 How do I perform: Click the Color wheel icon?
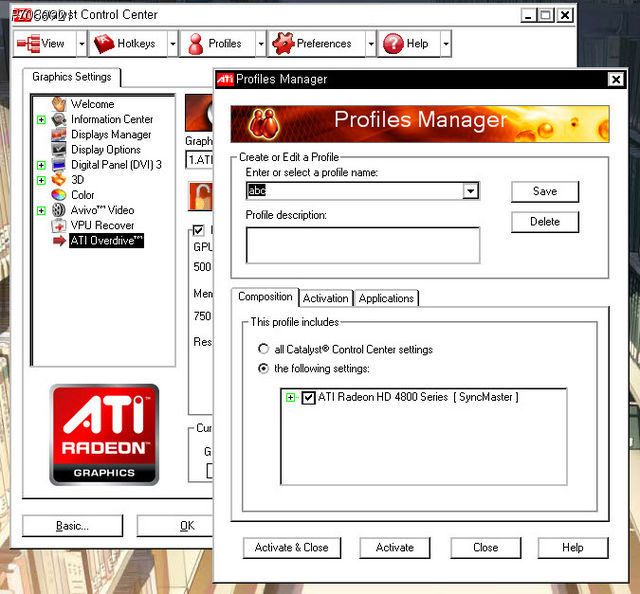pos(59,195)
